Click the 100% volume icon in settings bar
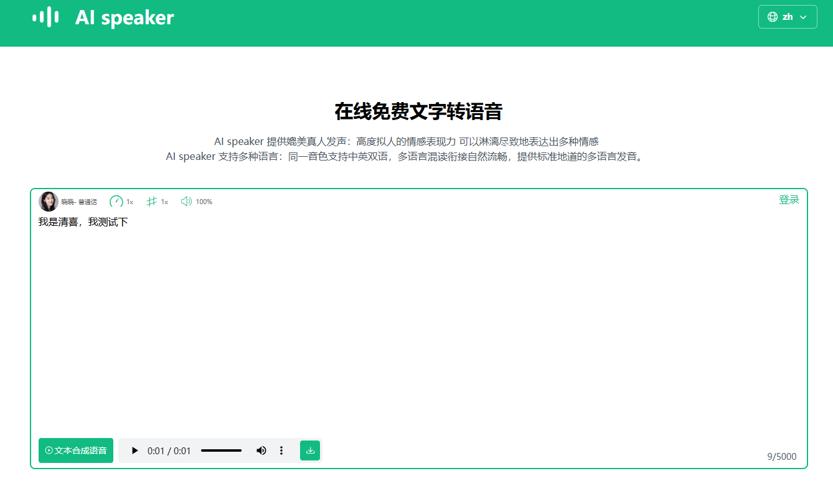The height and width of the screenshot is (504, 833). 186,201
